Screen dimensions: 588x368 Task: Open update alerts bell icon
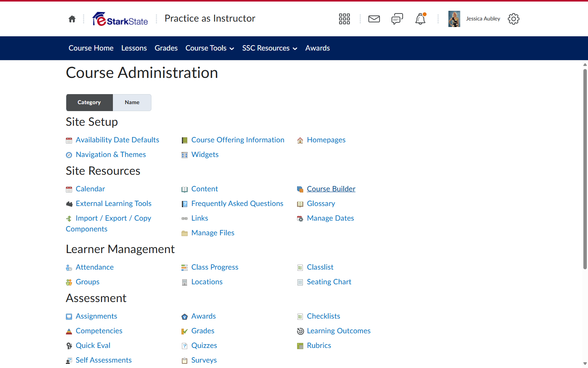pyautogui.click(x=420, y=19)
